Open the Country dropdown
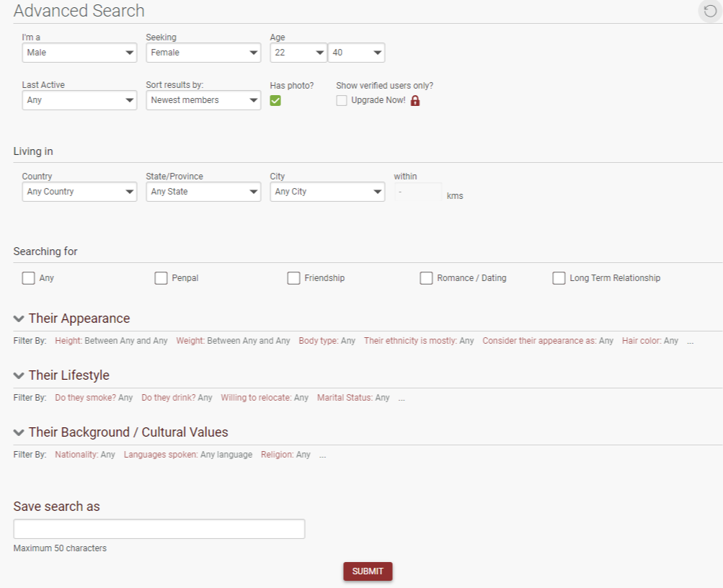The height and width of the screenshot is (588, 723). pos(79,192)
